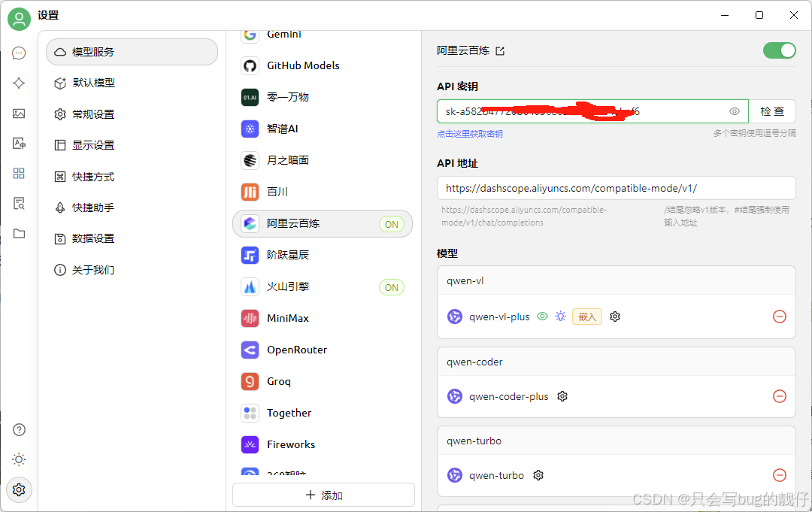
Task: Open the mini apps grid icon
Action: point(19,174)
